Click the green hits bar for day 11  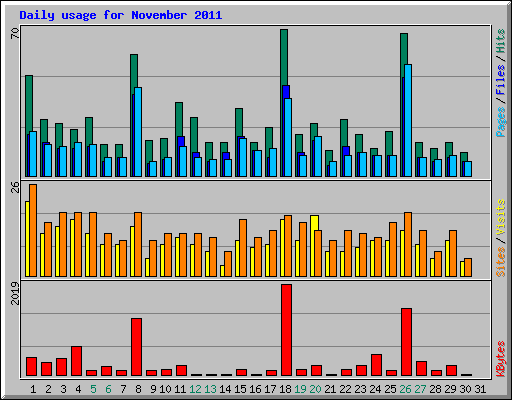(x=179, y=119)
